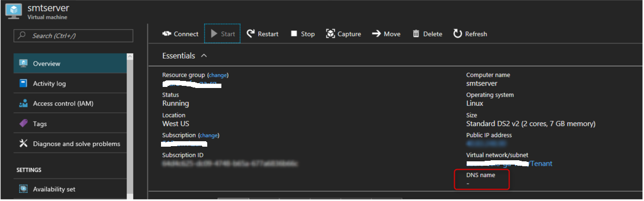Open the Activity log menu item
The width and height of the screenshot is (644, 201).
pyautogui.click(x=70, y=84)
